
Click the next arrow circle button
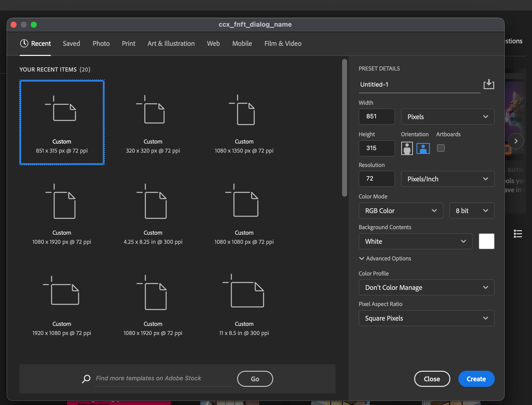(516, 141)
